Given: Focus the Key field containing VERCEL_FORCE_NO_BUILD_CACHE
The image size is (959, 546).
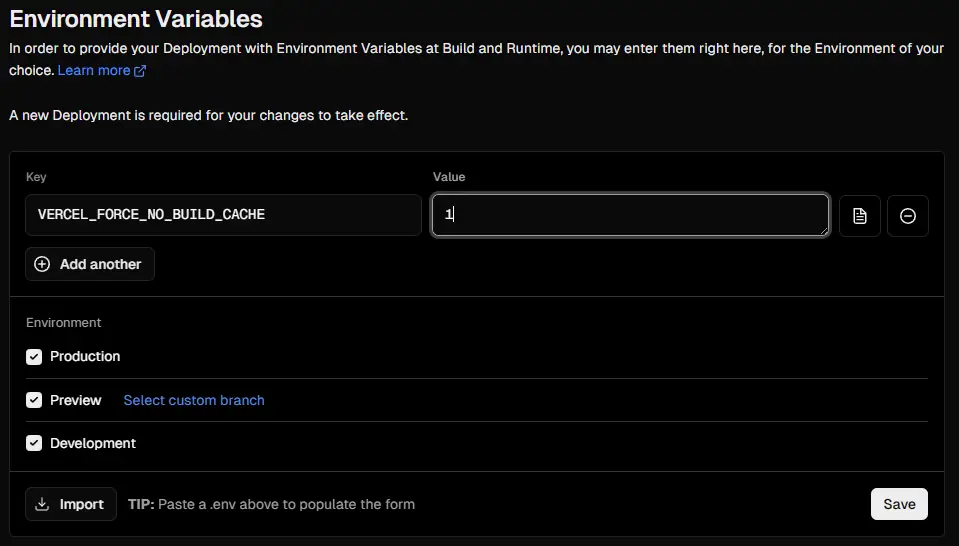Looking at the screenshot, I should (x=223, y=215).
